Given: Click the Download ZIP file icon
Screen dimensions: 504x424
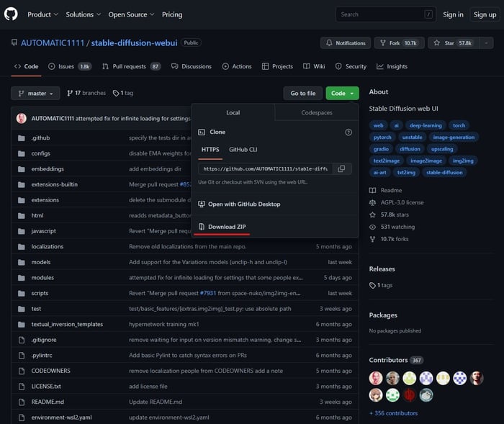Looking at the screenshot, I should click(x=202, y=227).
